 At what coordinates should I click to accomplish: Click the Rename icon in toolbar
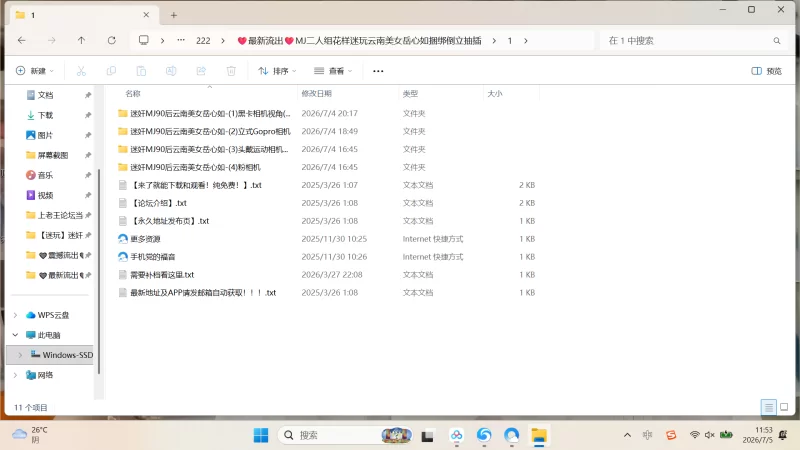click(x=171, y=71)
